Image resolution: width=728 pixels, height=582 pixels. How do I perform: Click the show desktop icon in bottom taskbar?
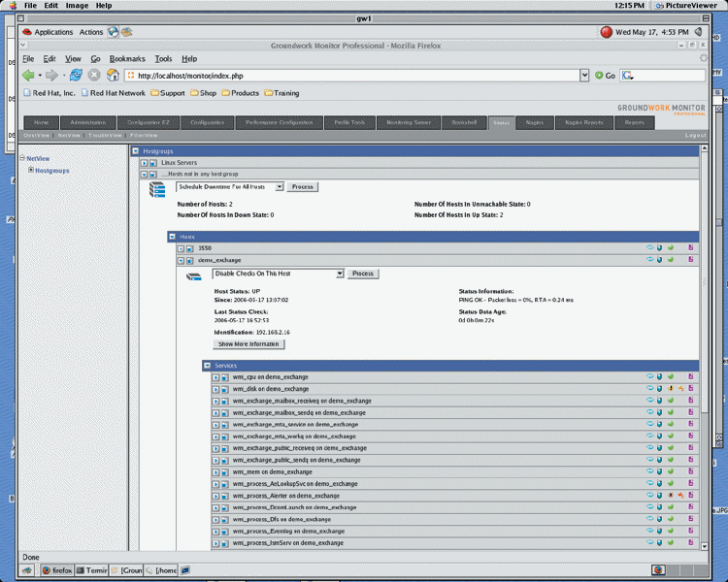point(27,570)
